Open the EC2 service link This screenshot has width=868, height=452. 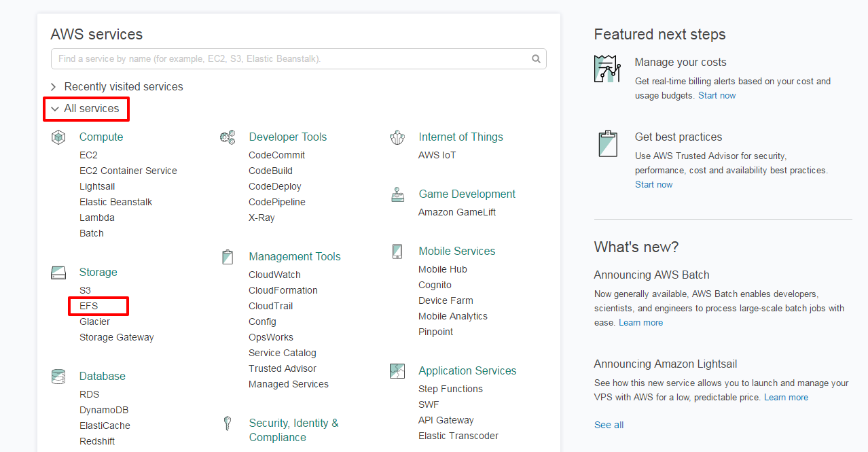pyautogui.click(x=88, y=155)
